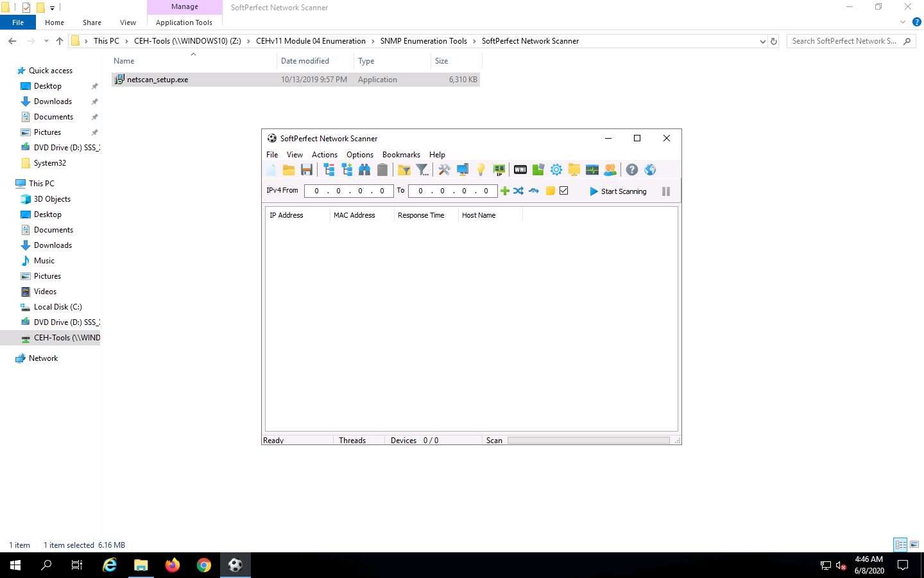Click the question mark help icon
924x578 pixels.
pos(632,170)
